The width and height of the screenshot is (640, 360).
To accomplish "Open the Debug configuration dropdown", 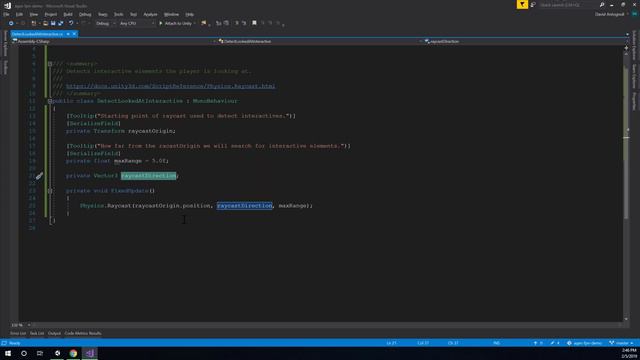I will 105,23.
